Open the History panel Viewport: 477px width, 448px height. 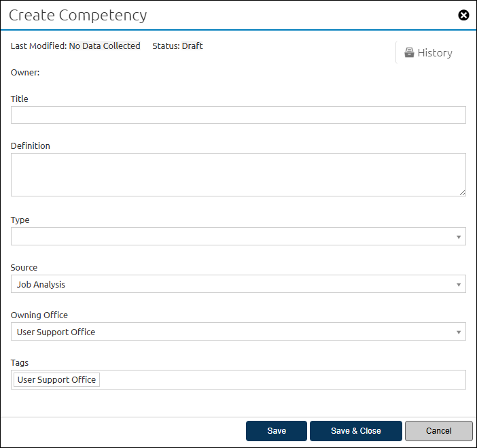coord(428,52)
